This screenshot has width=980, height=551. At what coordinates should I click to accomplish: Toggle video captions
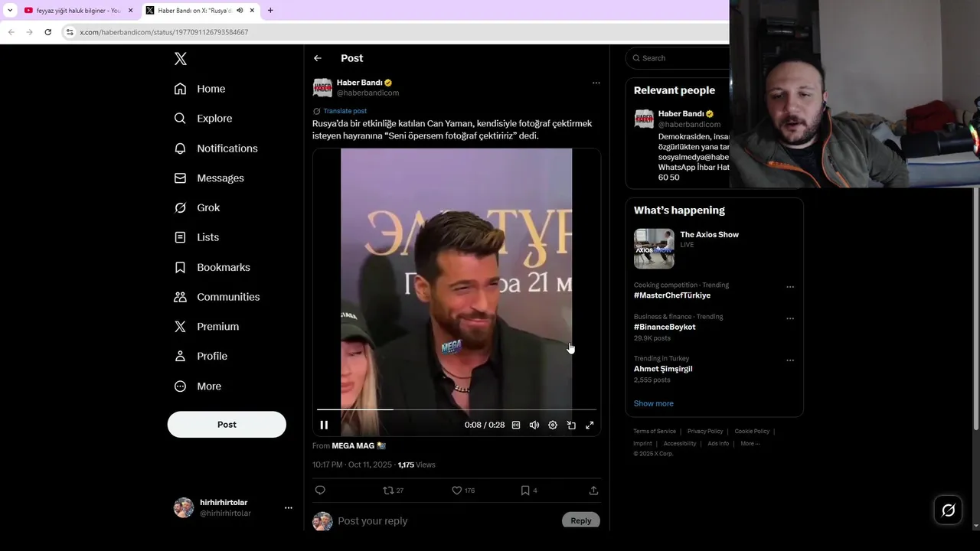pos(516,425)
